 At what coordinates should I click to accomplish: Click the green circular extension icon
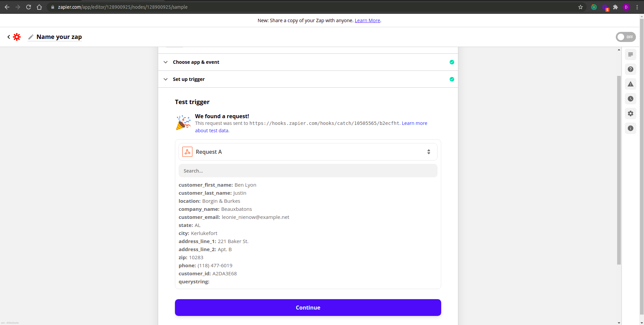pyautogui.click(x=594, y=7)
